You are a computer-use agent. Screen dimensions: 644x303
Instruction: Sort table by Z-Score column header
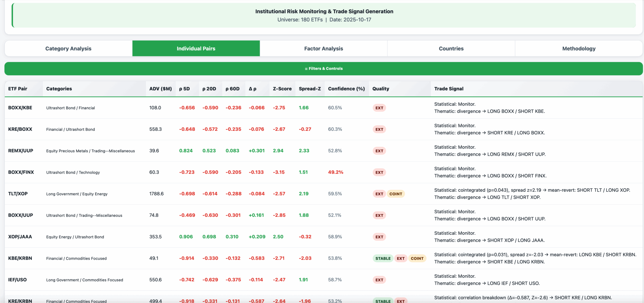pos(282,89)
